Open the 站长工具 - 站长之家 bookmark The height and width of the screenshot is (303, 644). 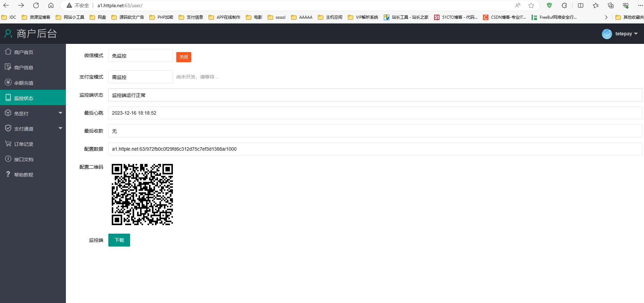[x=406, y=17]
